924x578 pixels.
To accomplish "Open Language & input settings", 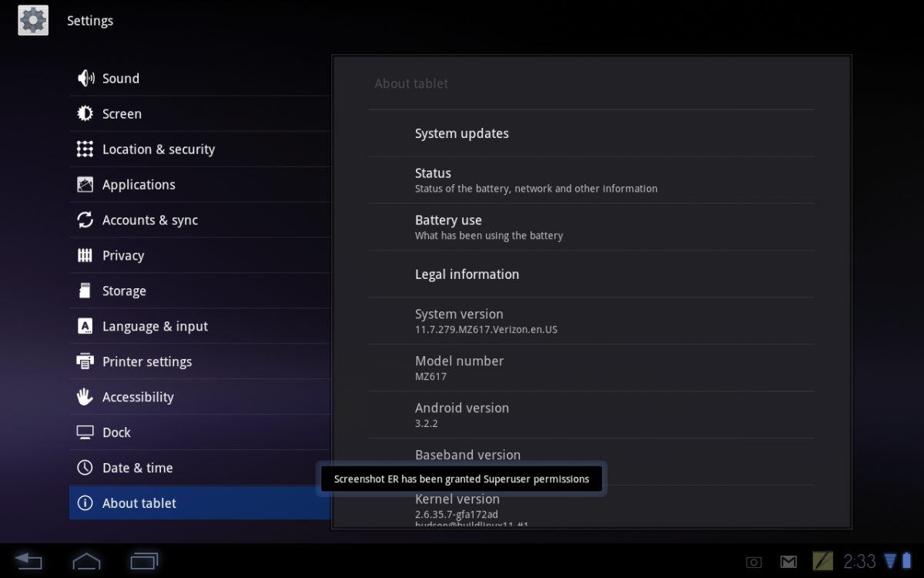I will pos(155,327).
